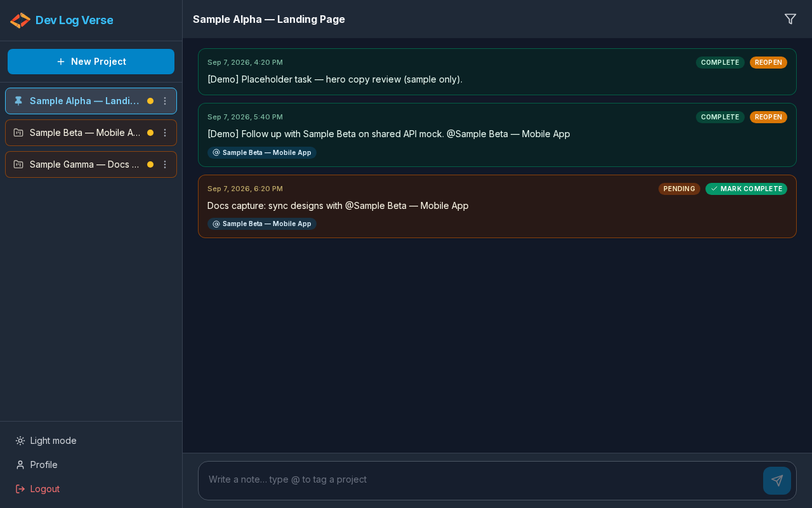
Task: Open three-dot menu for Sample Beta
Action: (165, 133)
